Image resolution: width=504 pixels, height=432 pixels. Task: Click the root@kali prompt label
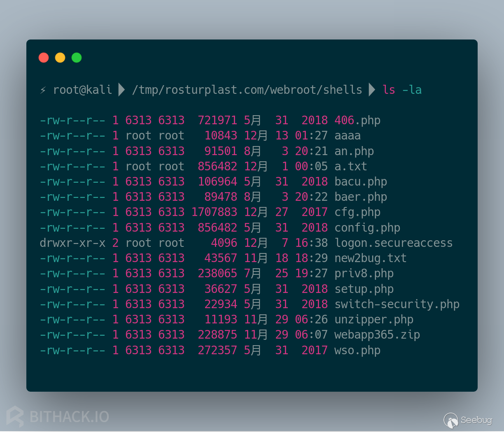(82, 89)
